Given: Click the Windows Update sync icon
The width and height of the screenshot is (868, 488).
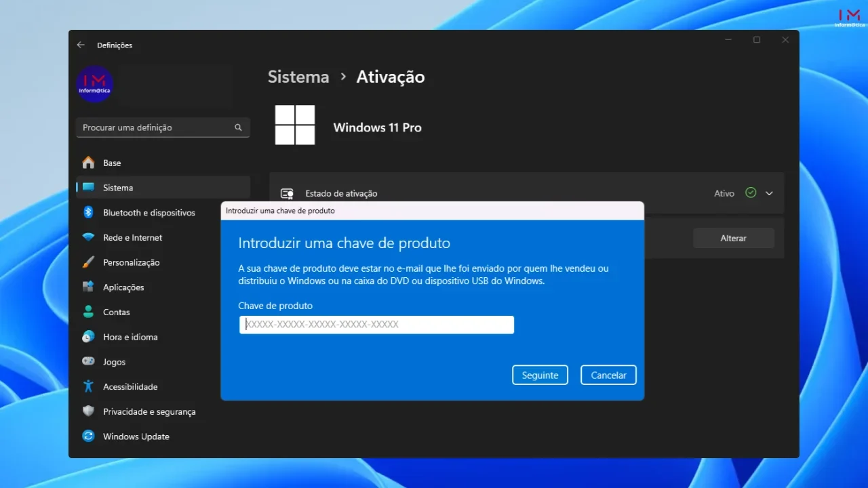Looking at the screenshot, I should click(88, 436).
